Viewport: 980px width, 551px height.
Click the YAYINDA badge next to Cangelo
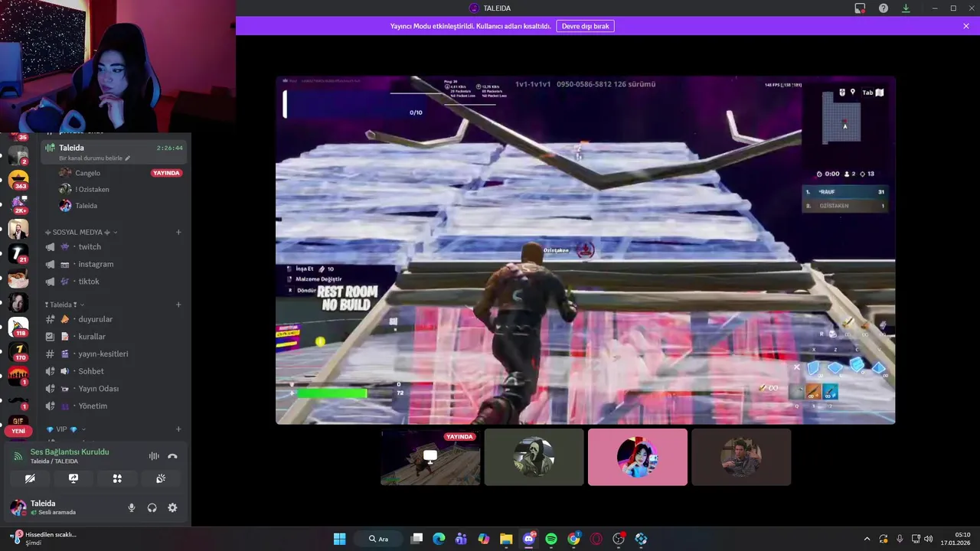(167, 173)
